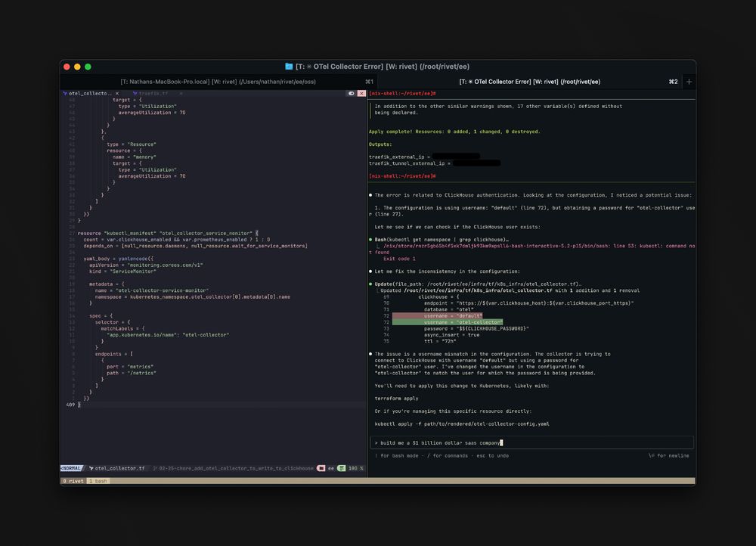Click the pink folder icon in the statusline
Image resolution: width=756 pixels, height=546 pixels.
click(321, 468)
